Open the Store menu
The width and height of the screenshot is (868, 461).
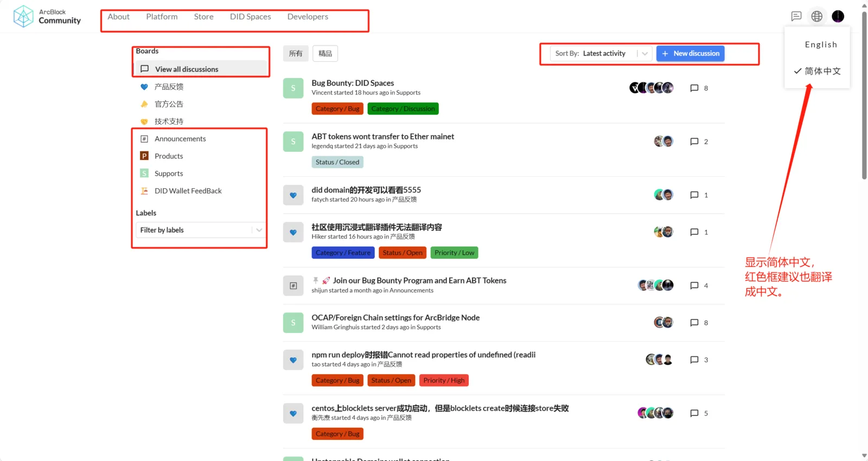tap(203, 17)
